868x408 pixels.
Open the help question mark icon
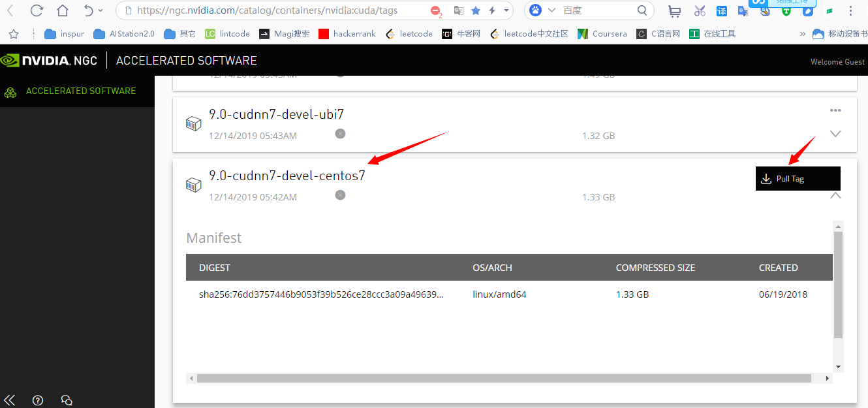tap(38, 400)
